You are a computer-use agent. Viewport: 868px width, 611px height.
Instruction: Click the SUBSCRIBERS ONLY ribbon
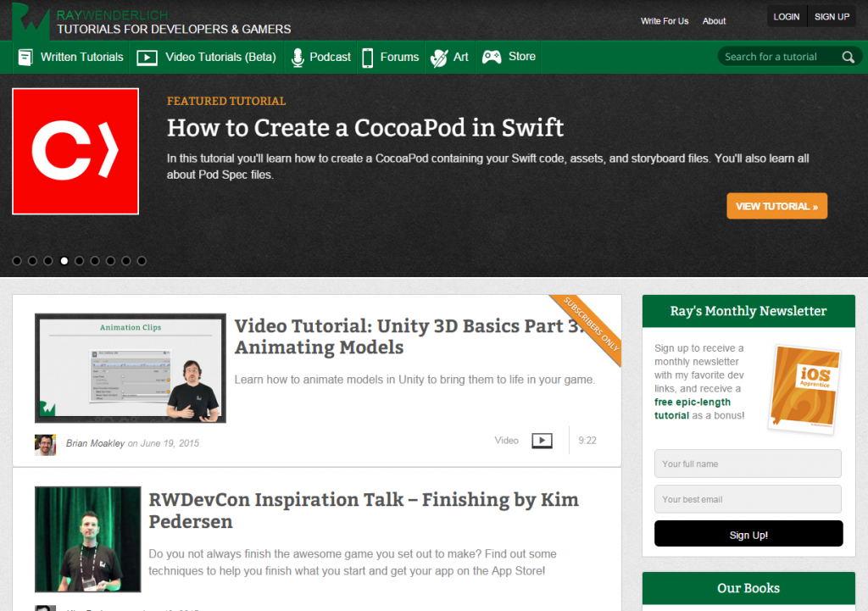(590, 325)
